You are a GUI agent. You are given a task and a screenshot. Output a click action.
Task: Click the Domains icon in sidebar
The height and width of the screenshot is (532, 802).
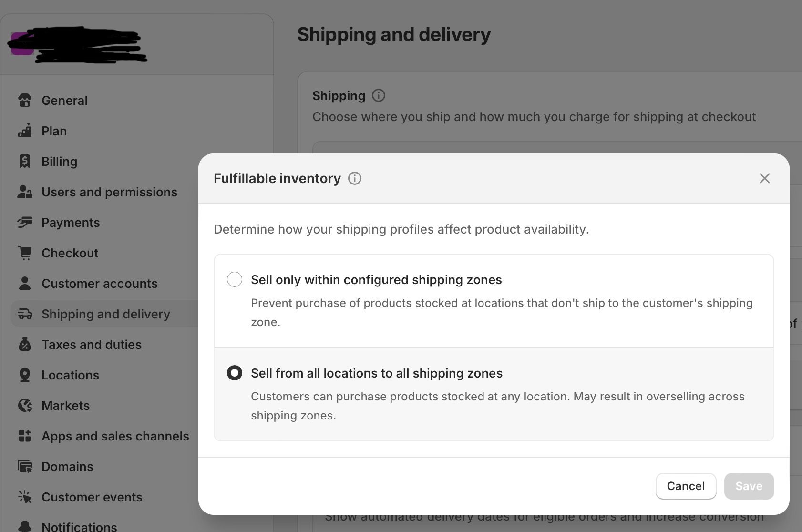pos(25,467)
